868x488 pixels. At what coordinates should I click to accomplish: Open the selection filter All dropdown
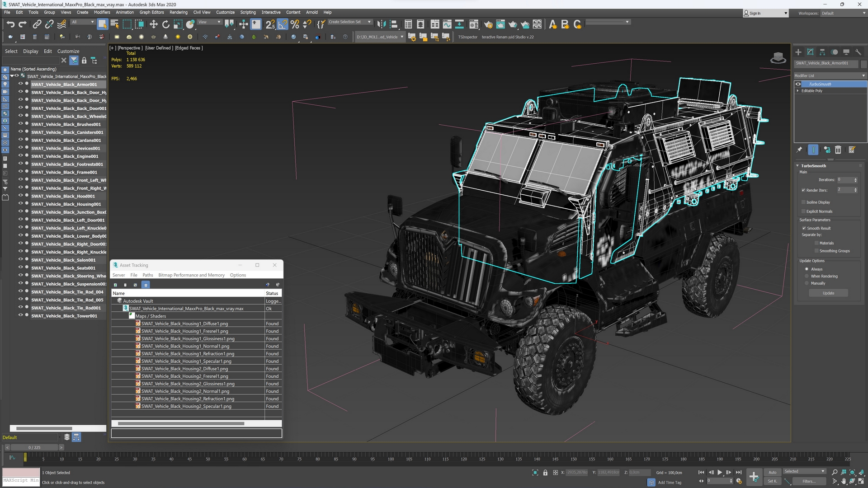83,22
